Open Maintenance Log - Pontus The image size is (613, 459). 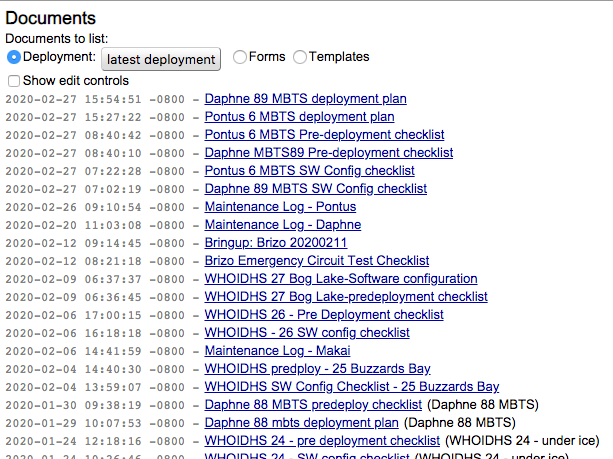pyautogui.click(x=280, y=207)
